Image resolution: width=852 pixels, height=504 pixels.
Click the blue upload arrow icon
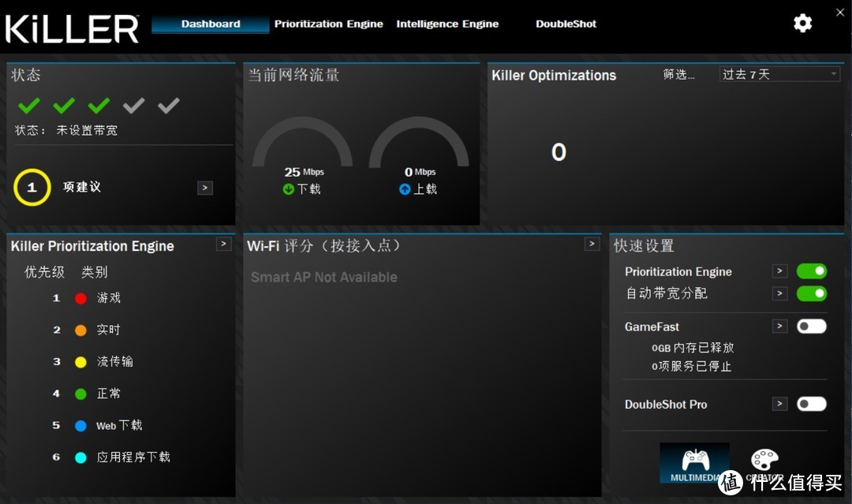tap(405, 189)
